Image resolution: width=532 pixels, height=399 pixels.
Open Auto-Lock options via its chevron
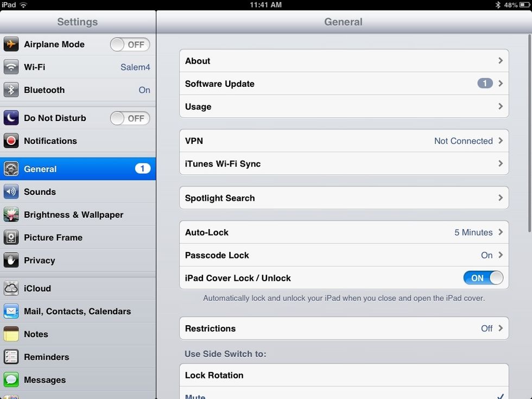pyautogui.click(x=501, y=232)
